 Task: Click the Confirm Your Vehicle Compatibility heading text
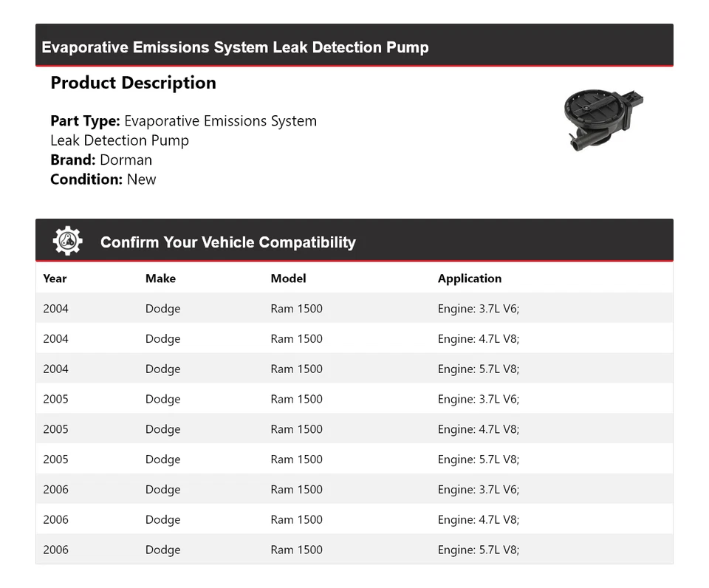click(x=227, y=242)
